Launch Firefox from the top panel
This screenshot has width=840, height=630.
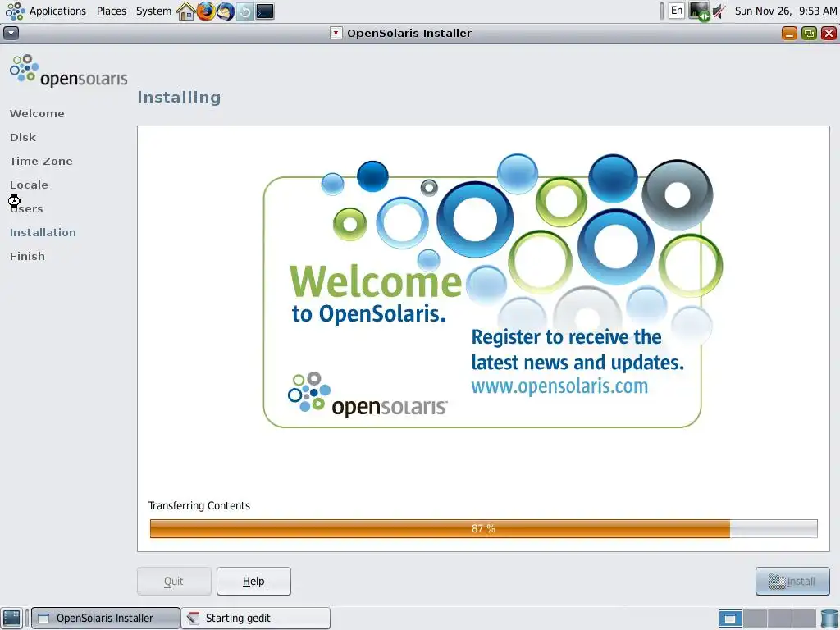[x=206, y=11]
